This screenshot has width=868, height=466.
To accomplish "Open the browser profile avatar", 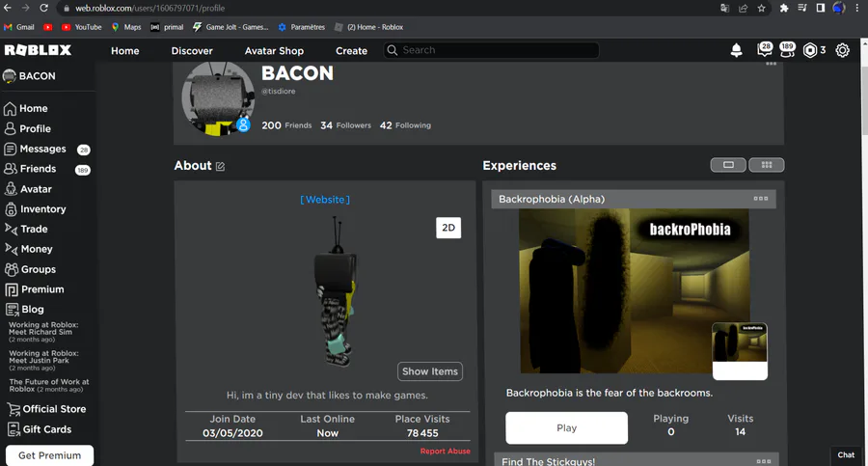I will tap(839, 9).
